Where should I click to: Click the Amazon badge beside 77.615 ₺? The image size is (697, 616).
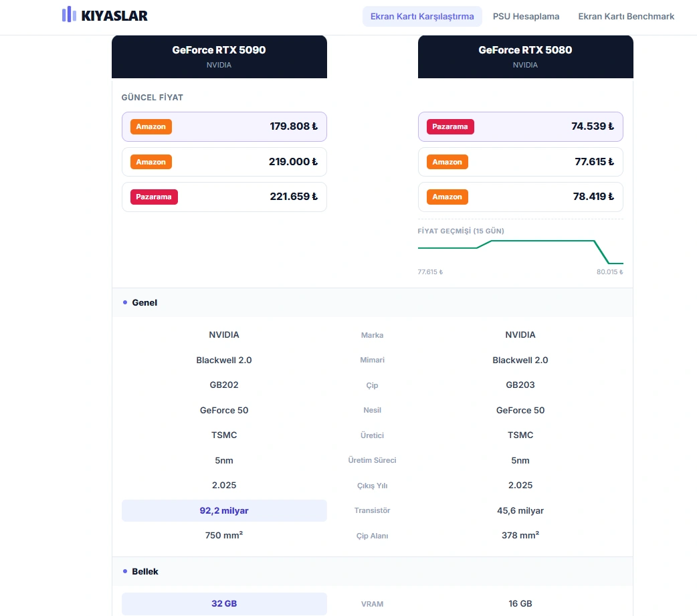[x=447, y=162]
